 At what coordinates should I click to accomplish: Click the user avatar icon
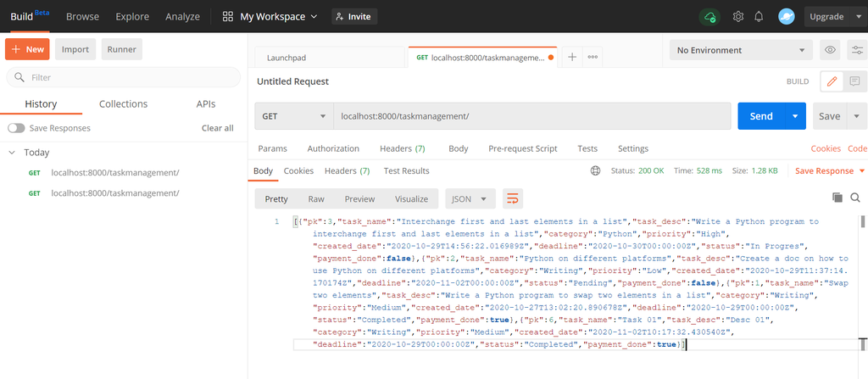point(786,17)
